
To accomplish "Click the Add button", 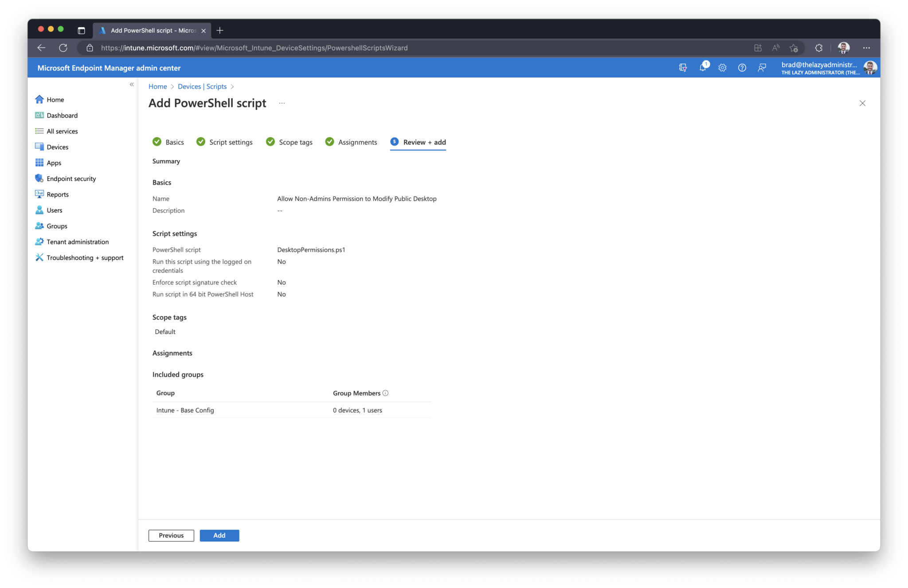I will click(219, 535).
